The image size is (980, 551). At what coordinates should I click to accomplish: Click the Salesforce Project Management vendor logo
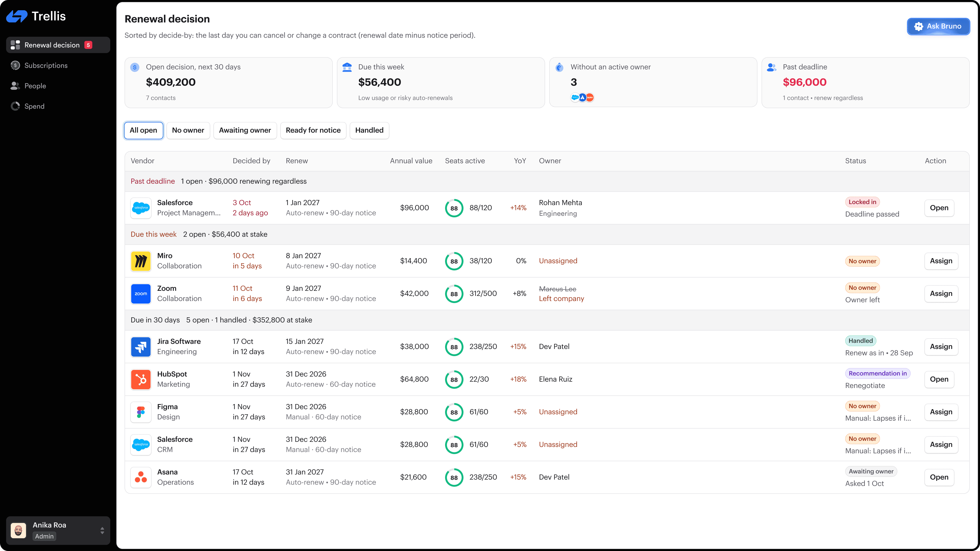click(141, 208)
